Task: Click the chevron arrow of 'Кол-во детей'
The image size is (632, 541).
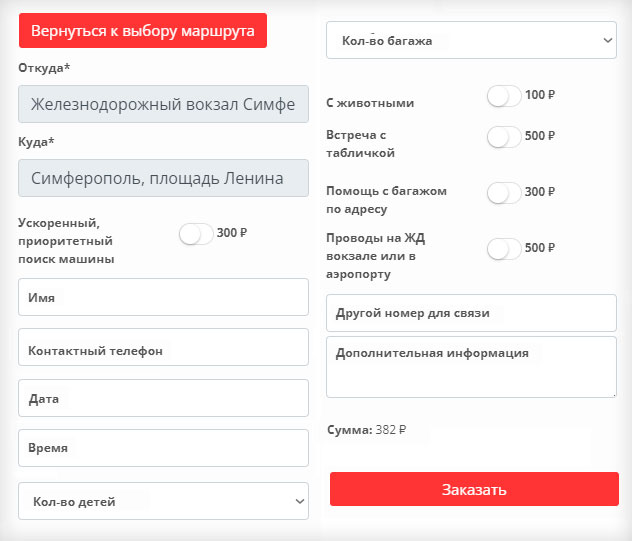Action: tap(299, 501)
